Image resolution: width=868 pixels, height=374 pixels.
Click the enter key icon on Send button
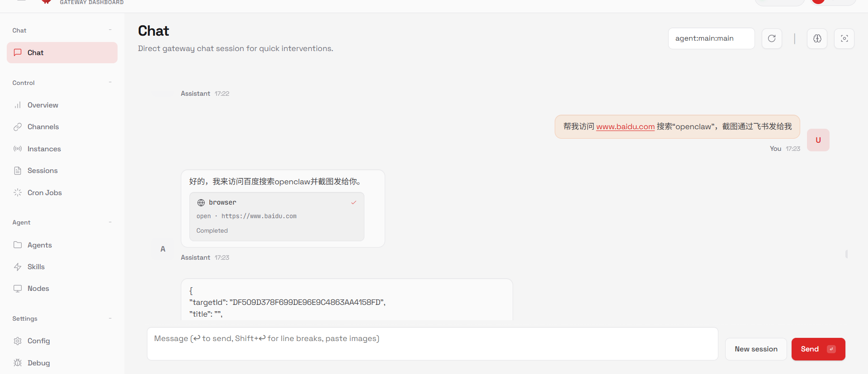point(831,349)
